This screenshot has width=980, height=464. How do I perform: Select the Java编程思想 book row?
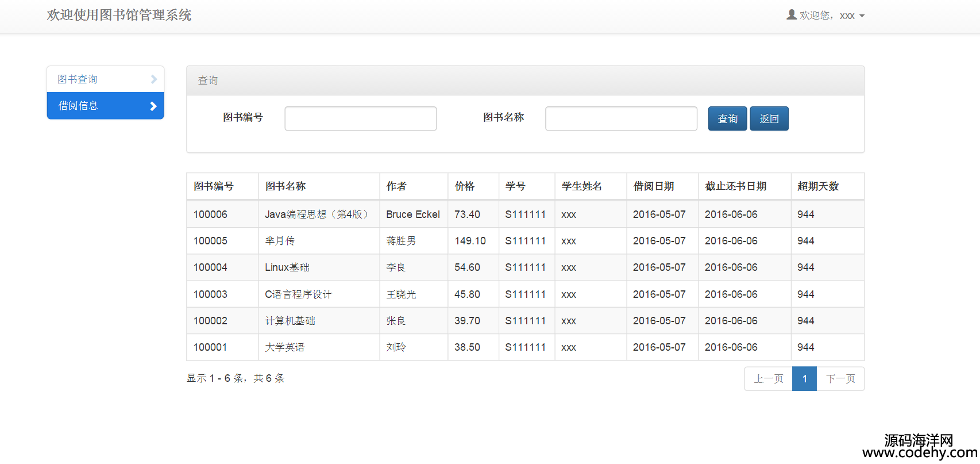click(x=316, y=214)
